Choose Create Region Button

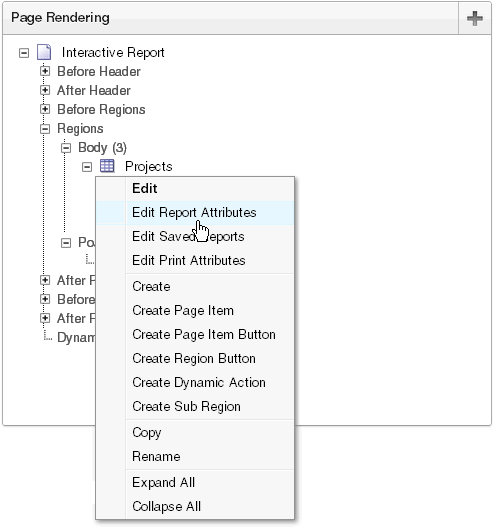[195, 359]
